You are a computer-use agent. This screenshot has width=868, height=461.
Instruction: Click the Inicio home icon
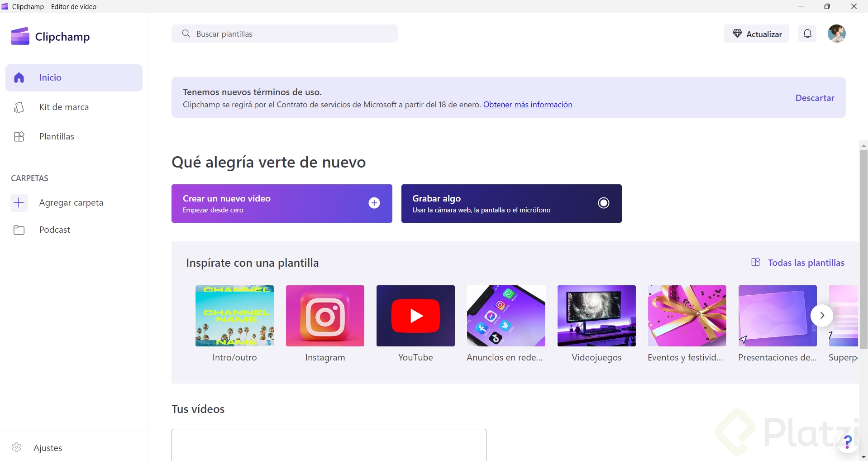point(19,78)
